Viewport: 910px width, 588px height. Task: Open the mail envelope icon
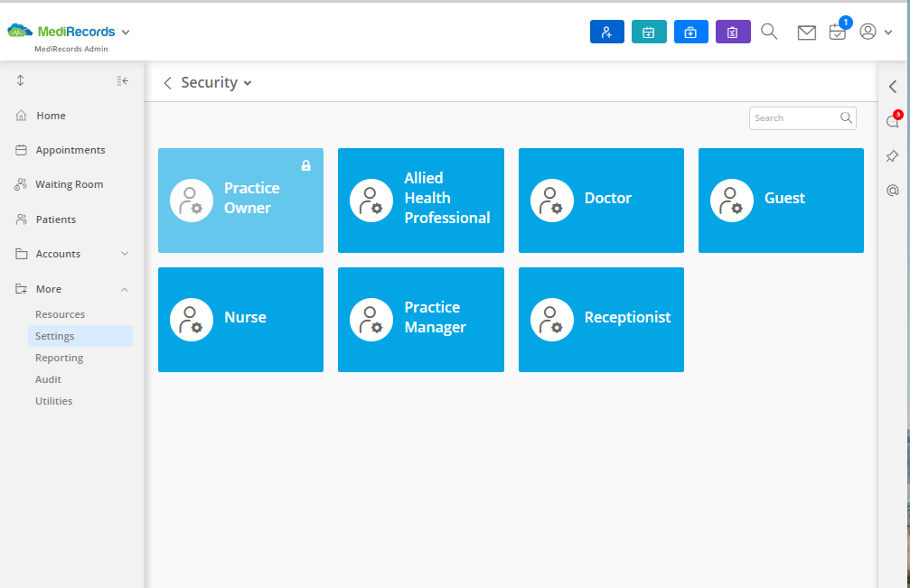807,33
